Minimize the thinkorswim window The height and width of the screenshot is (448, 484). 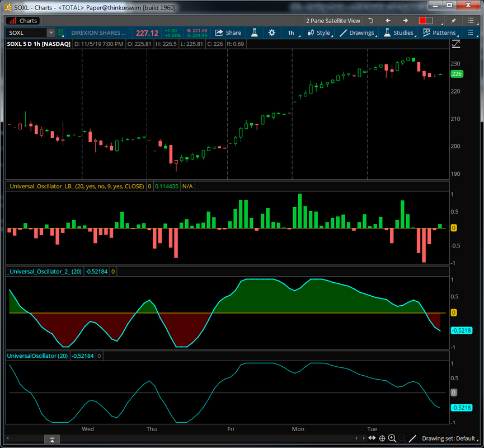coord(435,5)
